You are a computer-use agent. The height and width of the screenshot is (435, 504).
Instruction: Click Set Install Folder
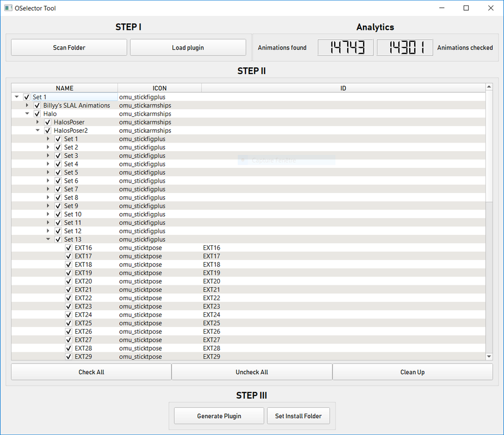point(298,415)
